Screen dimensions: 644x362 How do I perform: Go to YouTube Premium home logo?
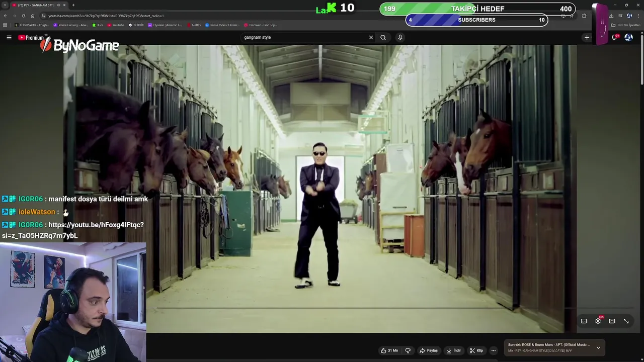click(x=31, y=37)
